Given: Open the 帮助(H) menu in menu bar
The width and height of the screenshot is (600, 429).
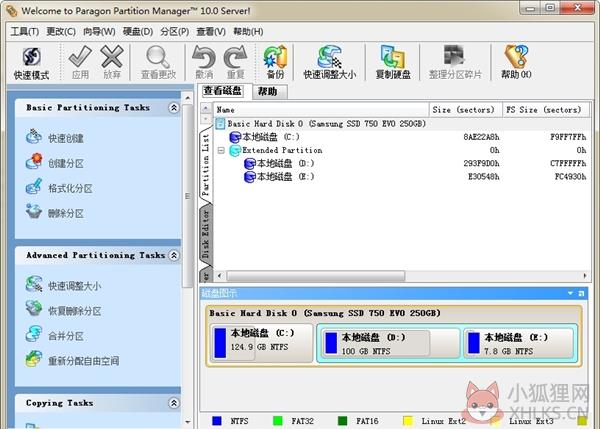Looking at the screenshot, I should (x=248, y=31).
